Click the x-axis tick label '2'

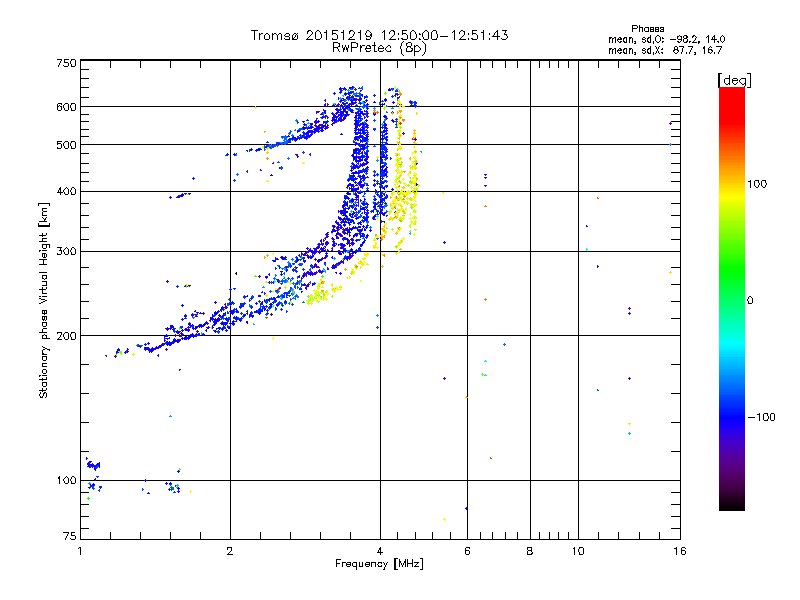tap(230, 551)
